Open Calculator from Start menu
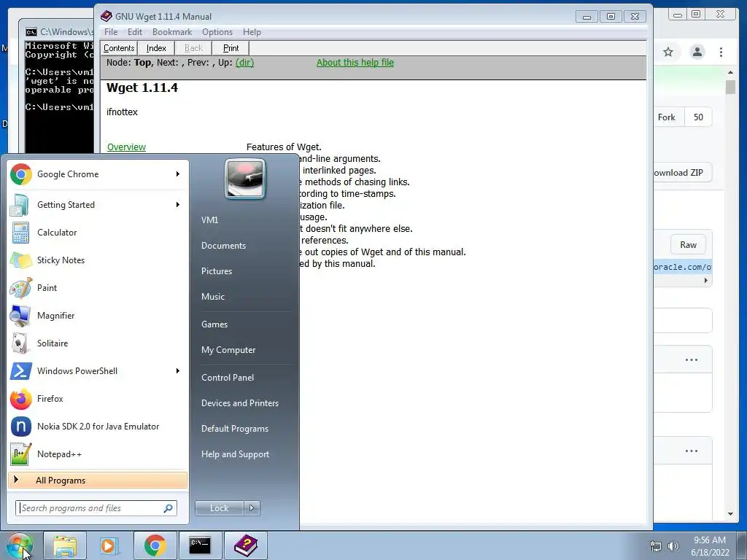The height and width of the screenshot is (560, 747). click(x=96, y=233)
